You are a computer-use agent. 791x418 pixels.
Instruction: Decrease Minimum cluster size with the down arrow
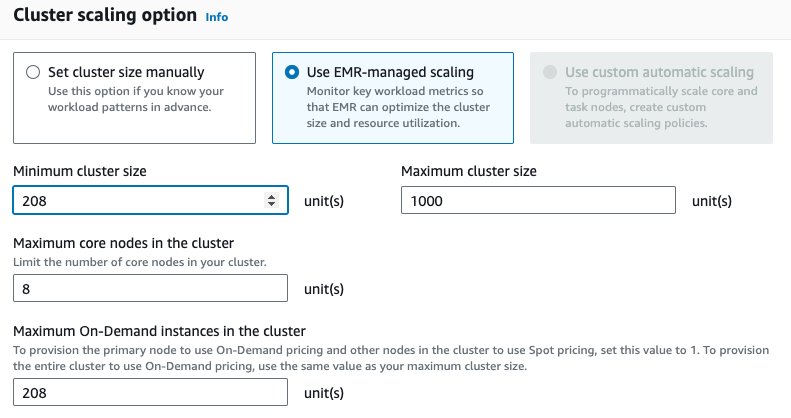(x=271, y=204)
